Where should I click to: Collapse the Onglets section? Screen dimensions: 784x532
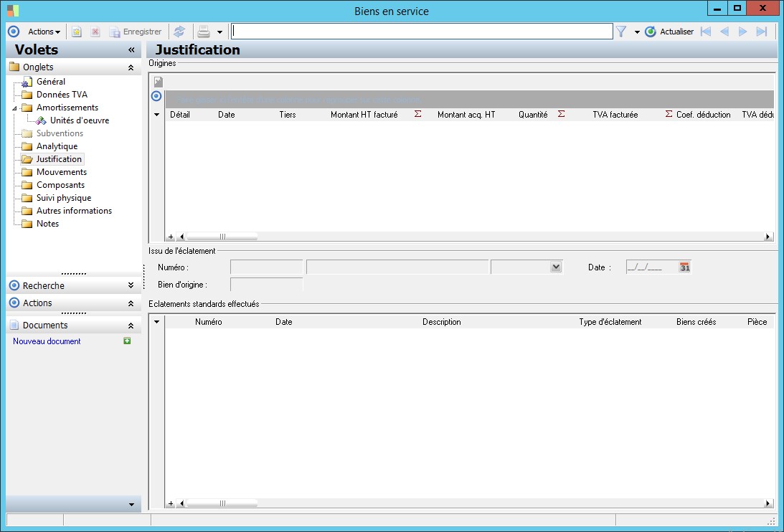coord(131,67)
